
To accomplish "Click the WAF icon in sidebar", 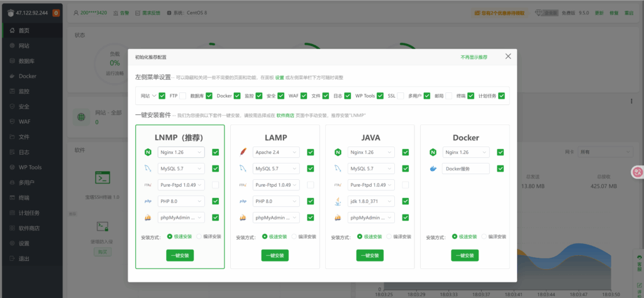I will (x=12, y=121).
